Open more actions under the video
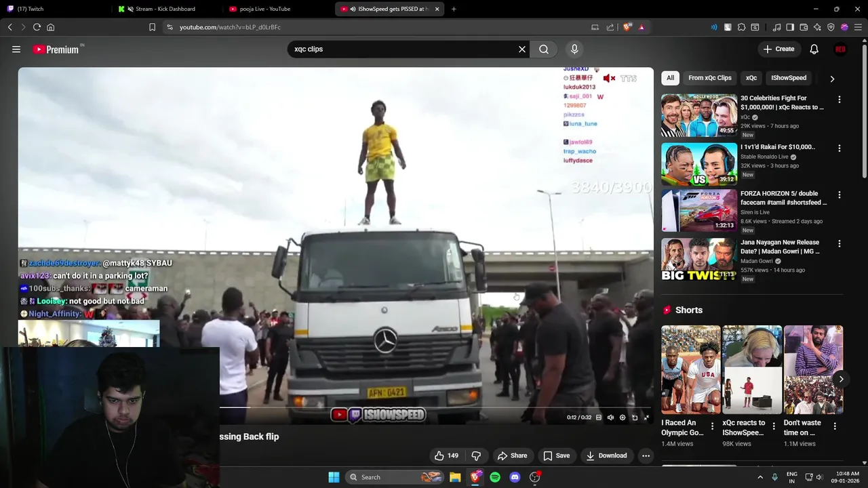Image resolution: width=868 pixels, height=488 pixels. pyautogui.click(x=646, y=455)
